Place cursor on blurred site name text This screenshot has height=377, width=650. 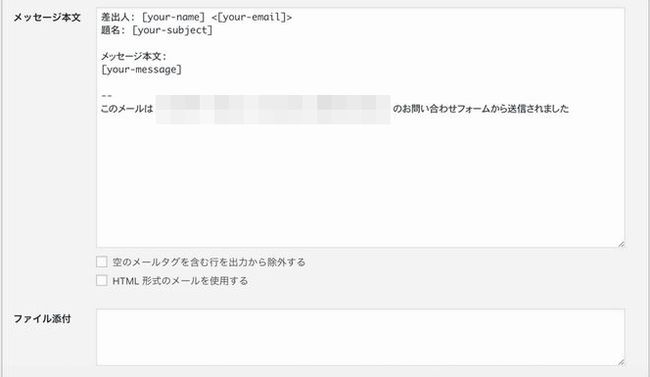[x=273, y=109]
